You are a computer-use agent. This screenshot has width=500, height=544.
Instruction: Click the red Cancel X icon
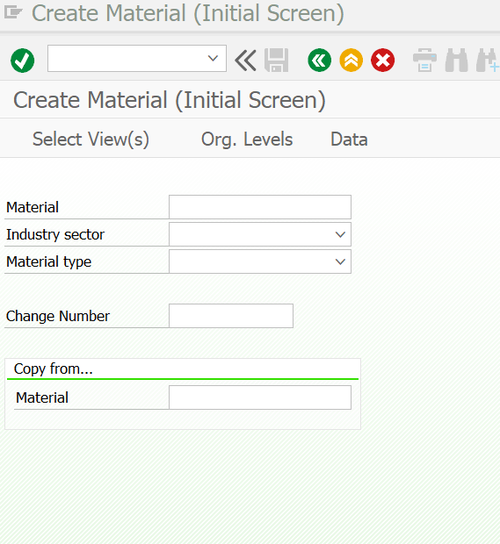383,60
